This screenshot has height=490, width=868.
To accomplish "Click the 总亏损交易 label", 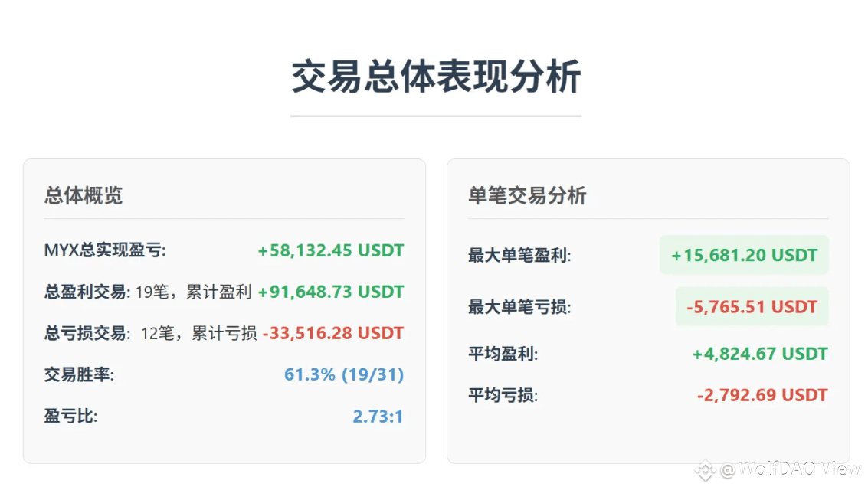I will [x=87, y=333].
